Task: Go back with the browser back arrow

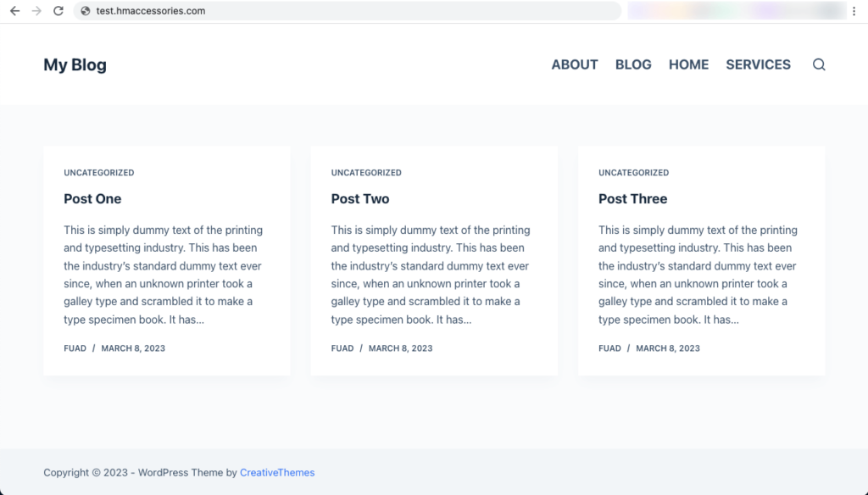Action: pos(15,11)
